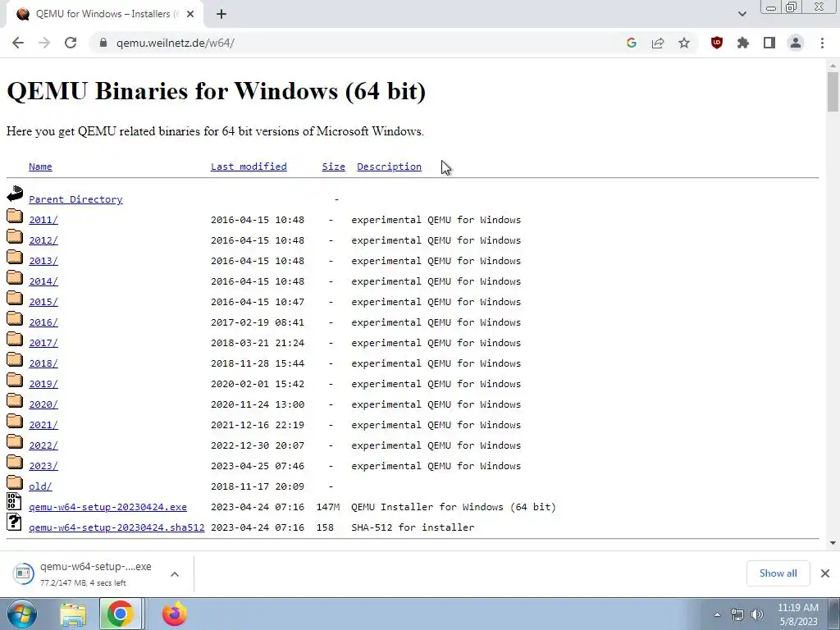840x630 pixels.
Task: Click the Chrome taskbar icon
Action: [x=120, y=614]
